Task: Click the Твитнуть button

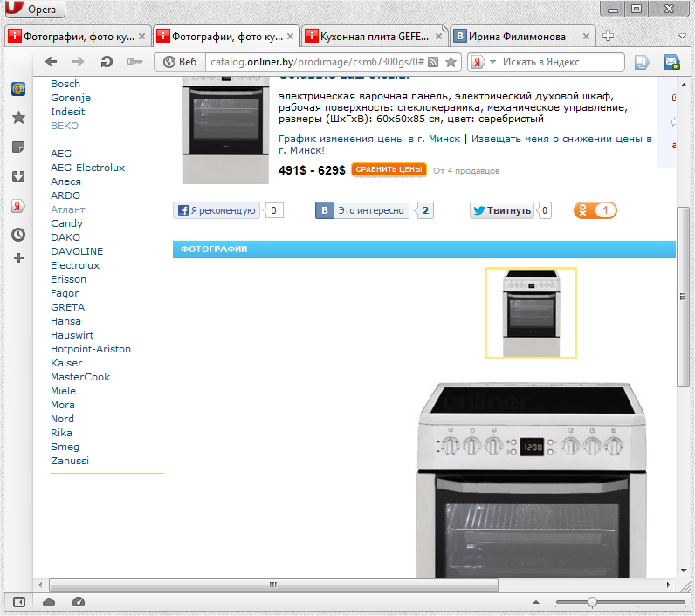Action: (502, 210)
